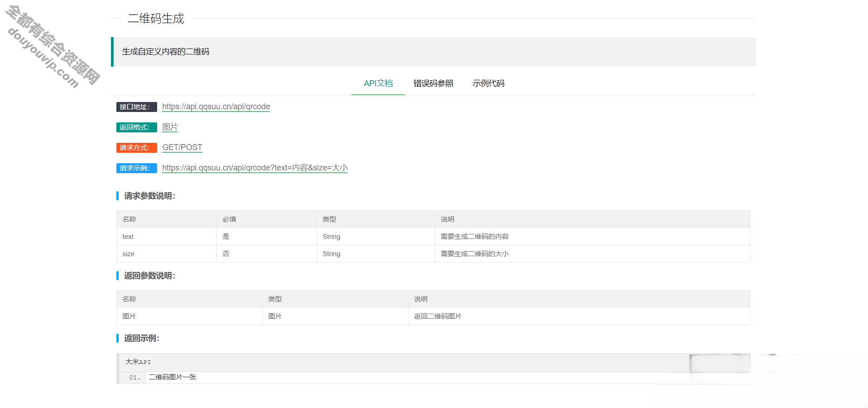Click the text parameter name cell
Screen dimensions: 868x408
pos(167,237)
